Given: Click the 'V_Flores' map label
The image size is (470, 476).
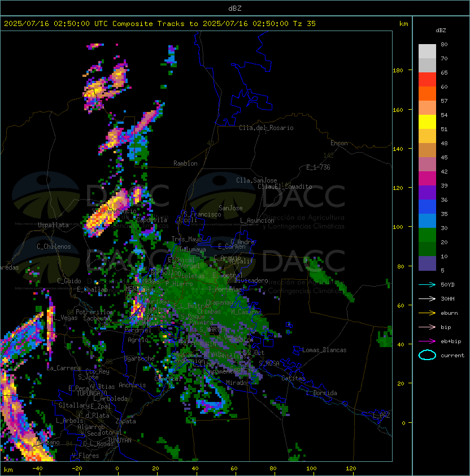Looking at the screenshot, I should pos(85,456).
